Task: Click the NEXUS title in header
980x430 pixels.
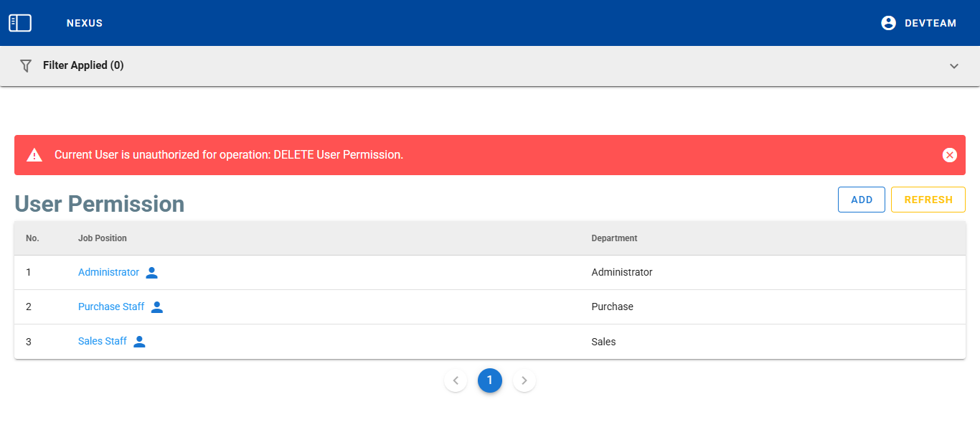Action: [x=85, y=23]
